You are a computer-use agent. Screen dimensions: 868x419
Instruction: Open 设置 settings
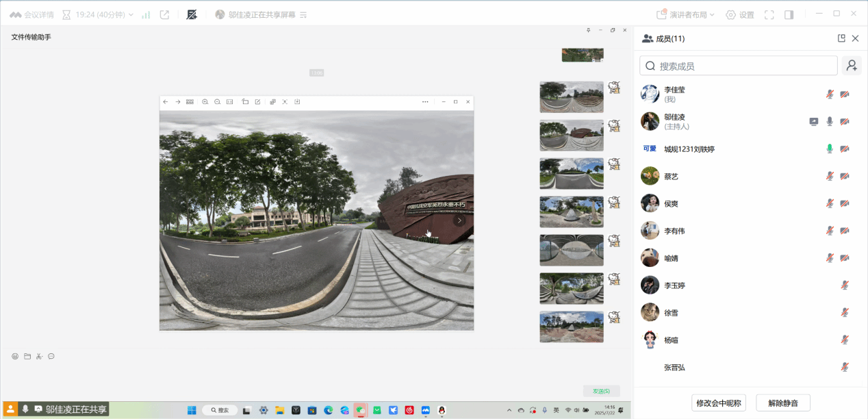point(739,14)
